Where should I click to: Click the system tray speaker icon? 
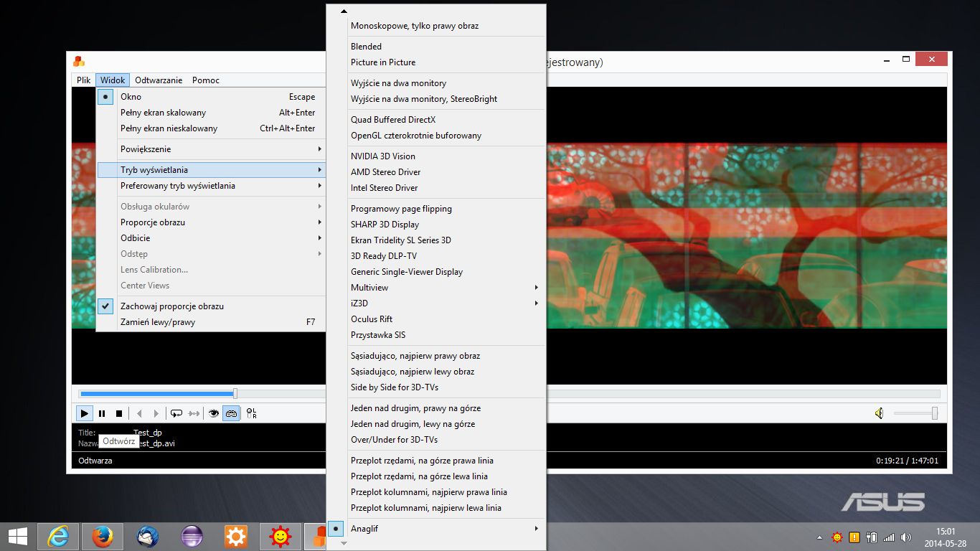906,537
